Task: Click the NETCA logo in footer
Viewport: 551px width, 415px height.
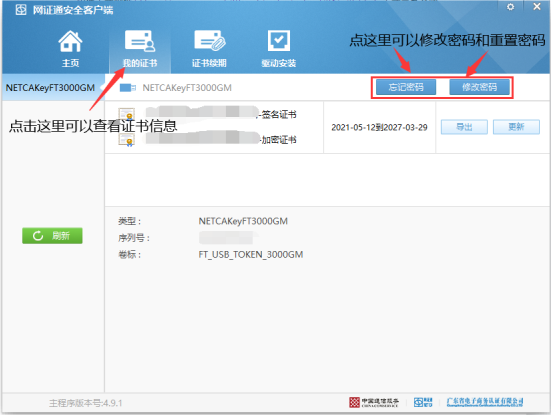Action: click(x=423, y=402)
